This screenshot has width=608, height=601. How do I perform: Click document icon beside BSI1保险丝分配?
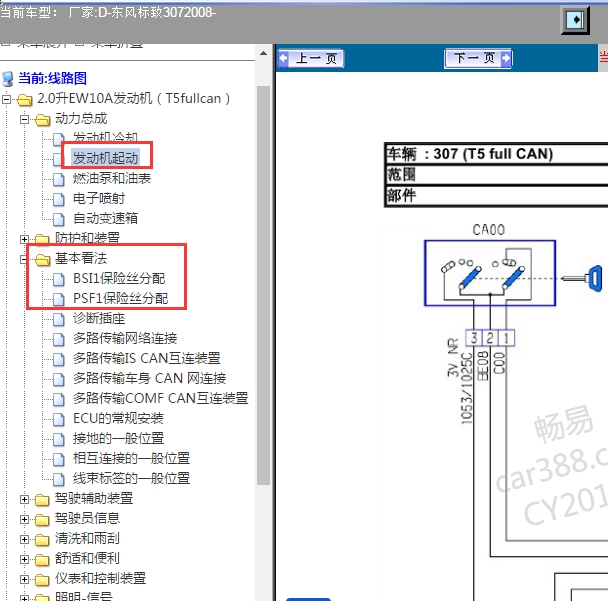coord(59,279)
